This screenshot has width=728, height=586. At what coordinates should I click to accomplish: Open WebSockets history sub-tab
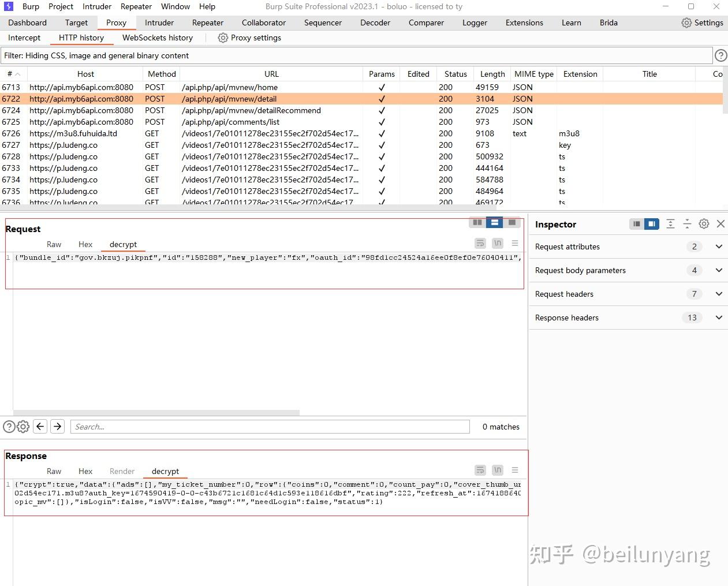click(158, 38)
